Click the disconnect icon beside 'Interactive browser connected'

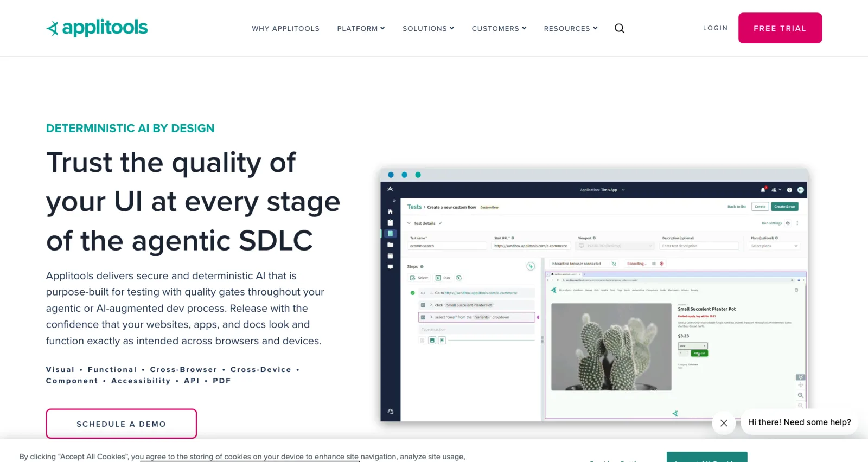(614, 264)
